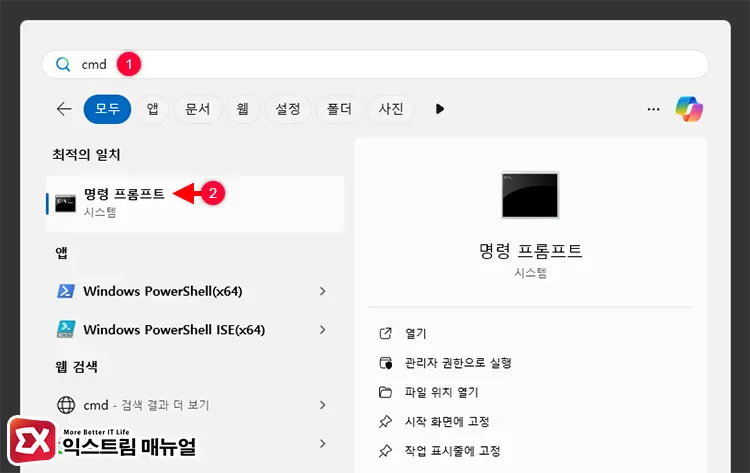Click the magnifier search icon
Image resolution: width=750 pixels, height=473 pixels.
63,64
